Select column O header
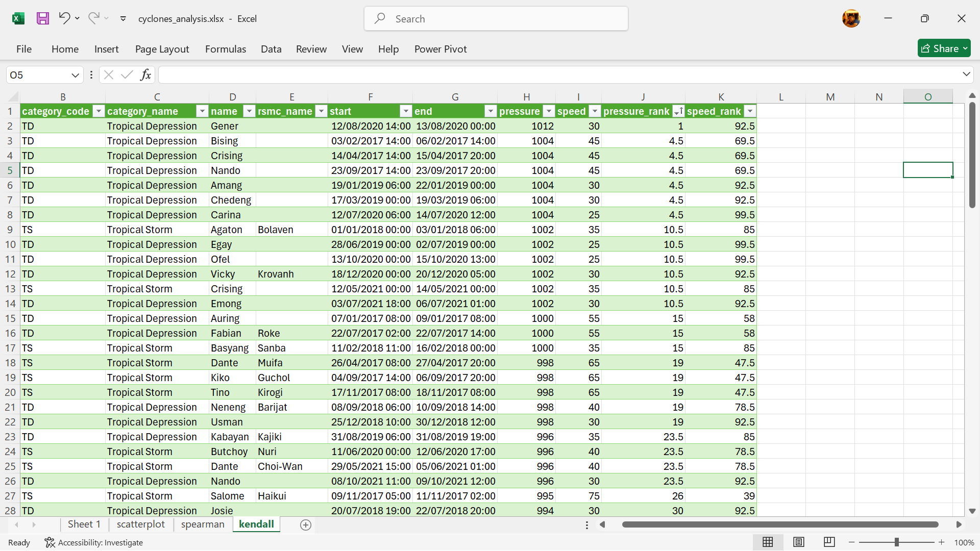Viewport: 980px width, 551px height. pos(928,97)
